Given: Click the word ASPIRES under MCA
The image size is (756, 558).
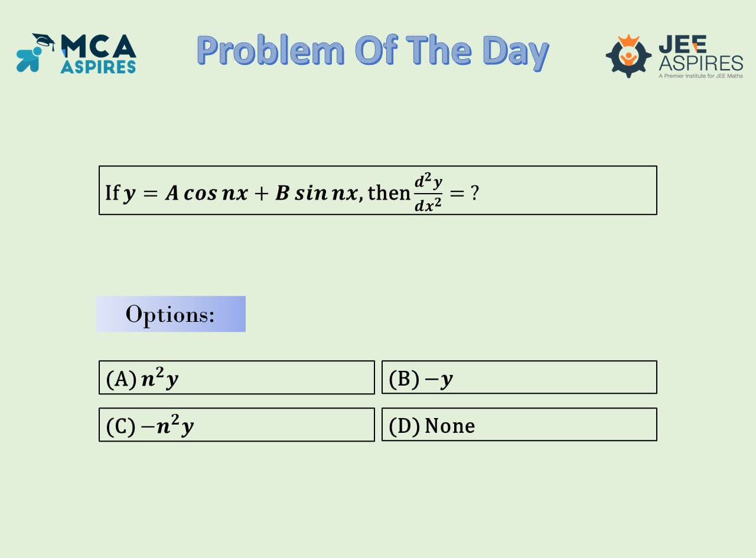Looking at the screenshot, I should 98,67.
